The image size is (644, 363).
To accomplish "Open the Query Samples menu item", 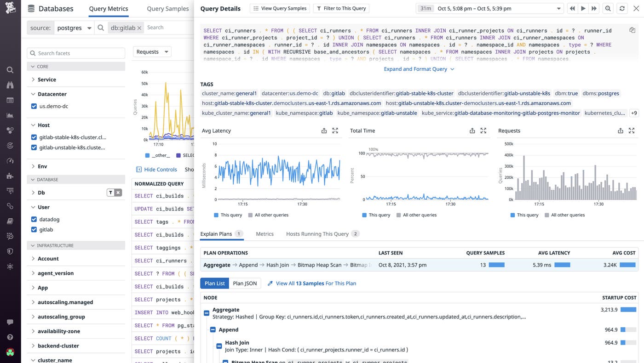I will coord(167,8).
